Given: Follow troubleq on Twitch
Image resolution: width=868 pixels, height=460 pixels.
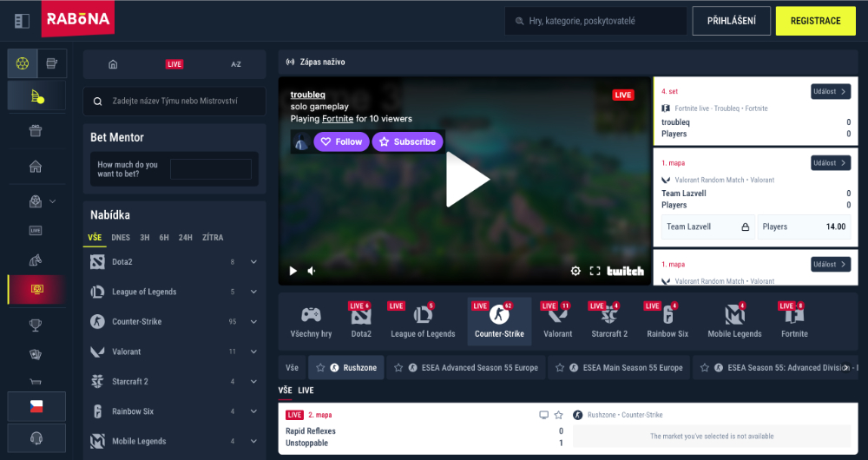Looking at the screenshot, I should click(341, 141).
